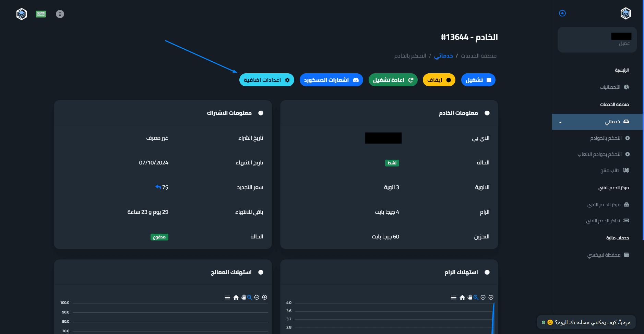The image size is (644, 334).
Task: Expand the خدماتي sidebar menu arrow
Action: (x=560, y=122)
